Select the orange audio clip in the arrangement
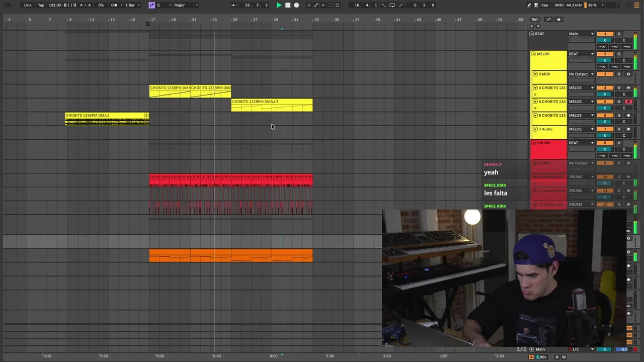The height and width of the screenshot is (362, 644). click(231, 255)
